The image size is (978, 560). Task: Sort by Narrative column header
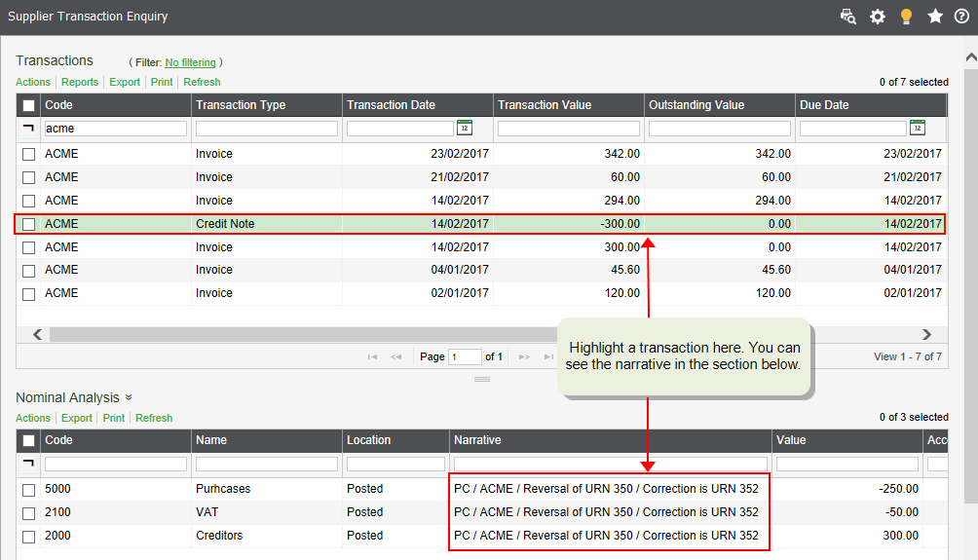click(x=611, y=439)
